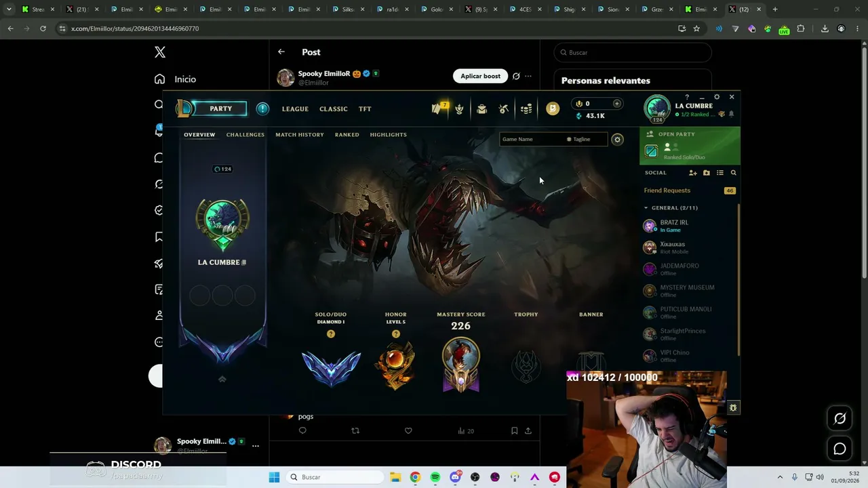Click the Social list view options icon
The height and width of the screenshot is (488, 868).
pos(720,173)
